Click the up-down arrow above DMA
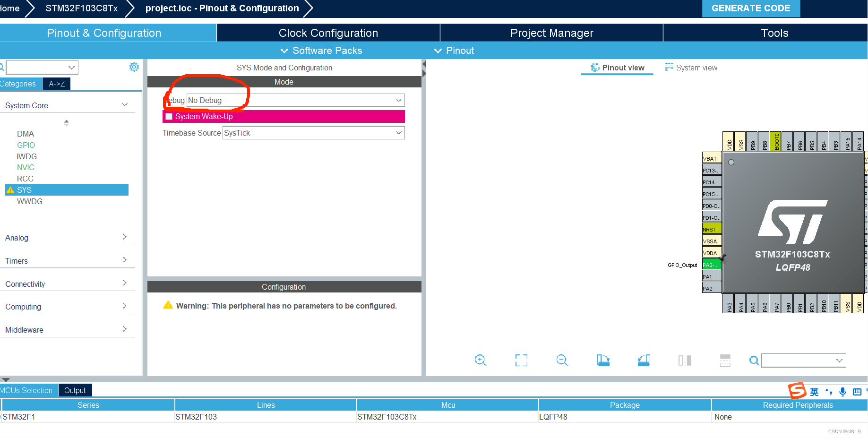 (66, 123)
